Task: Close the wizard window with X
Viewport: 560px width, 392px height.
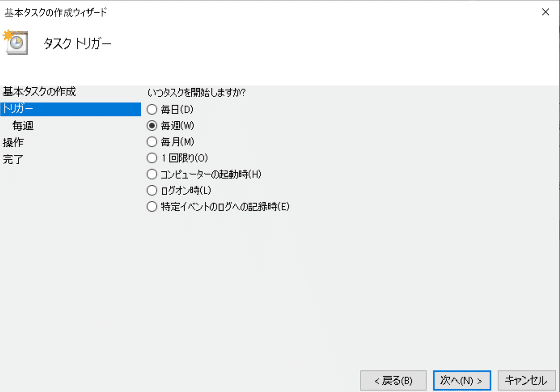Action: (x=545, y=12)
